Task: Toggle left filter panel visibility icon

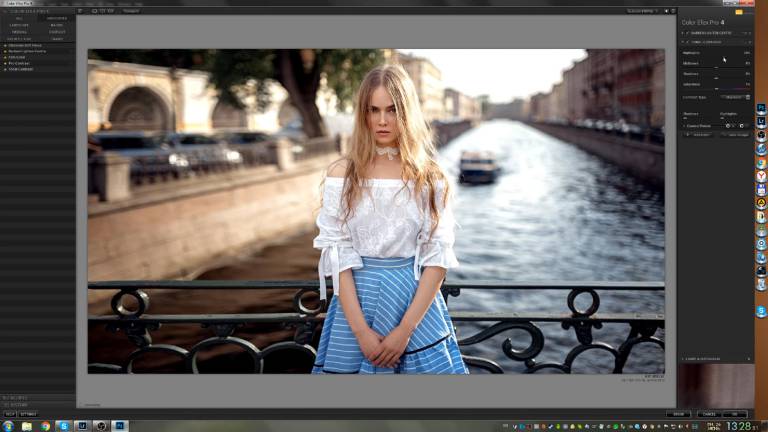Action: coord(80,11)
